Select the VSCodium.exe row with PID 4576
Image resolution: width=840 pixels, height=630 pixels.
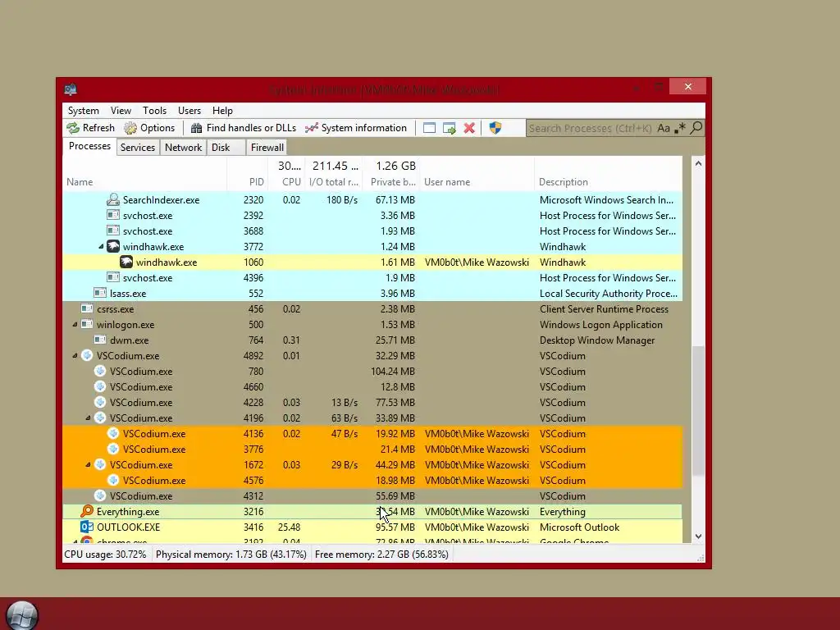372,481
